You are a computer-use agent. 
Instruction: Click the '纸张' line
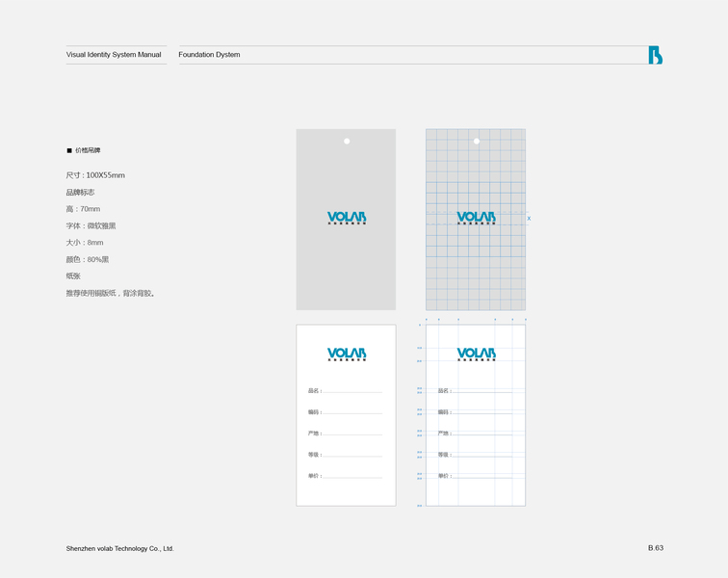coord(73,276)
